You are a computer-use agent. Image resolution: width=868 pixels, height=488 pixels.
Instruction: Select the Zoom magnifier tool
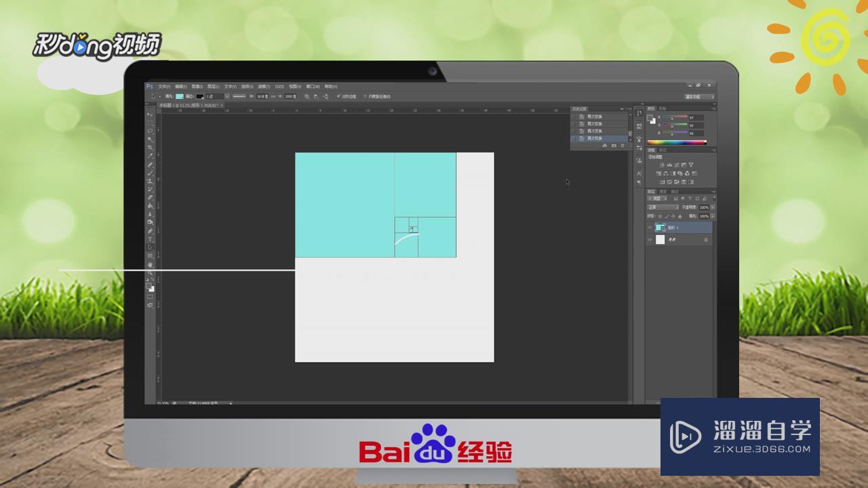click(x=150, y=272)
